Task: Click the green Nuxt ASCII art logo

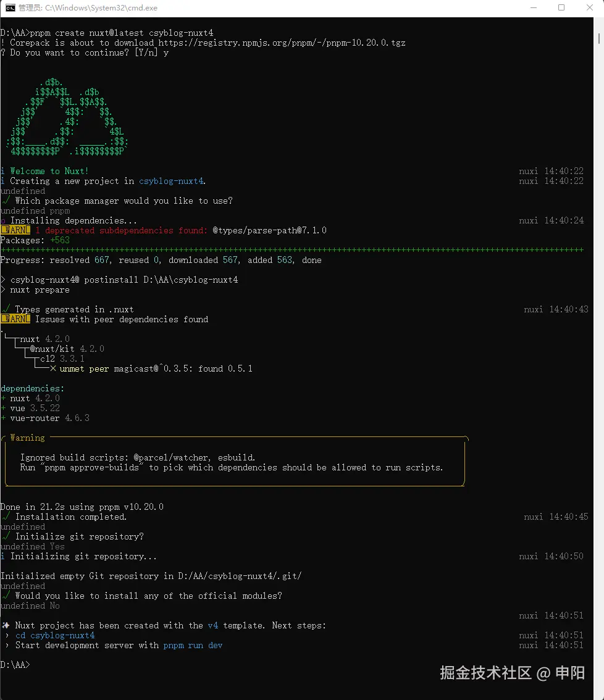Action: pos(67,117)
